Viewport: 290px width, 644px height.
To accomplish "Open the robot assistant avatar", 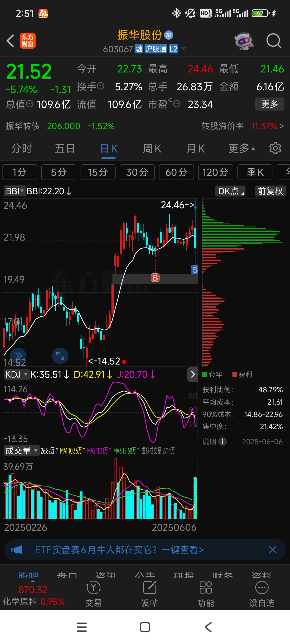I will [x=244, y=41].
